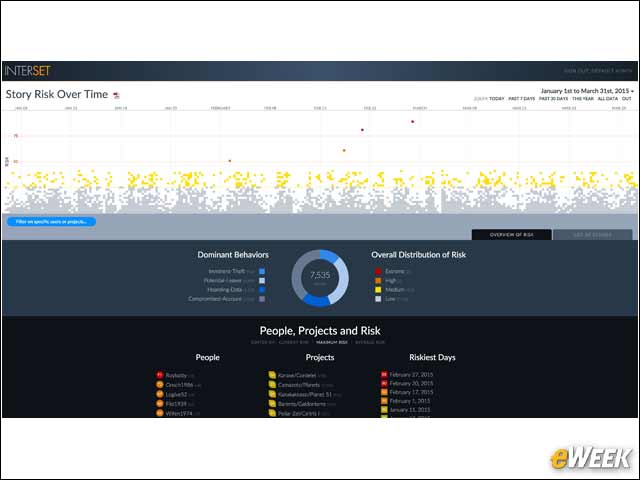This screenshot has width=640, height=480.
Task: Click the folder icon of first project
Action: pos(272,375)
